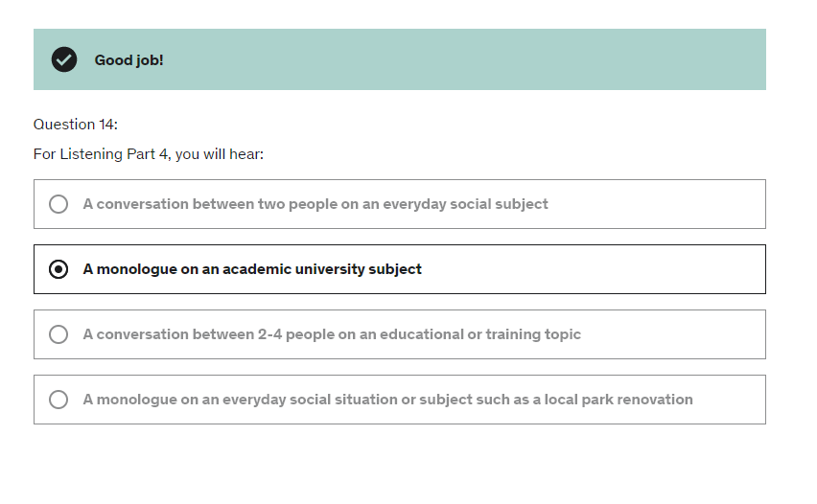Click the 'Question 14:' heading text
Viewport: 817px width, 504px height.
pyautogui.click(x=76, y=125)
